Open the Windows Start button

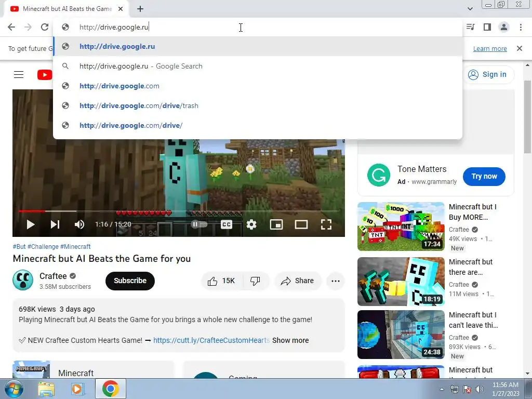[x=14, y=389]
